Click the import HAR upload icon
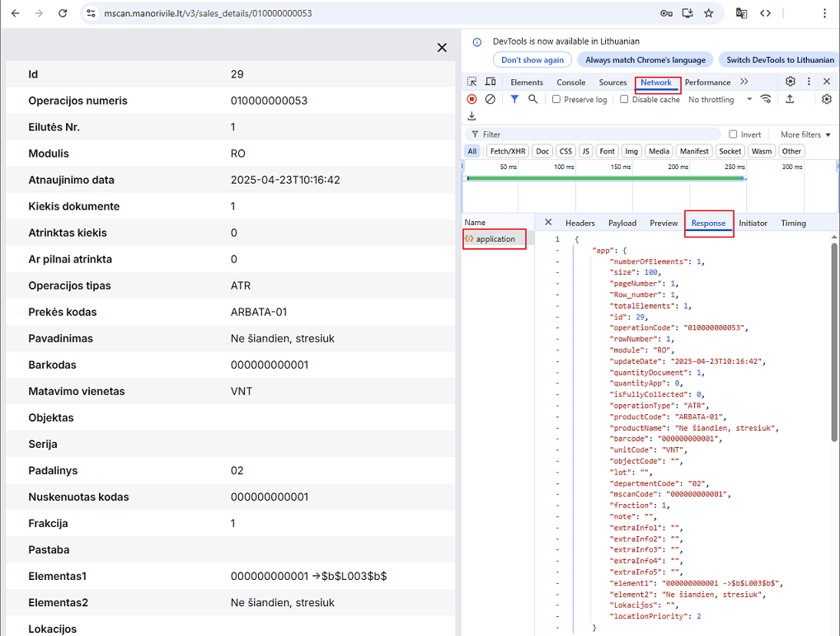Image resolution: width=840 pixels, height=636 pixels. 790,99
